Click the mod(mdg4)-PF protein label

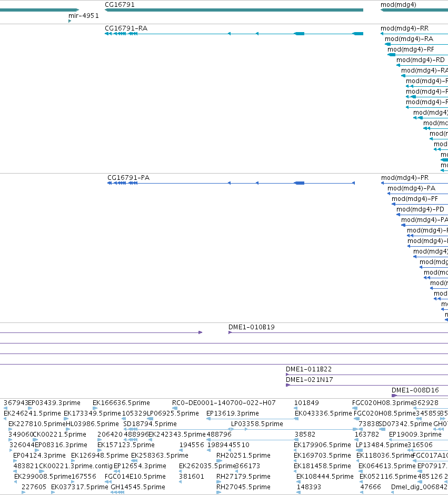pos(415,199)
